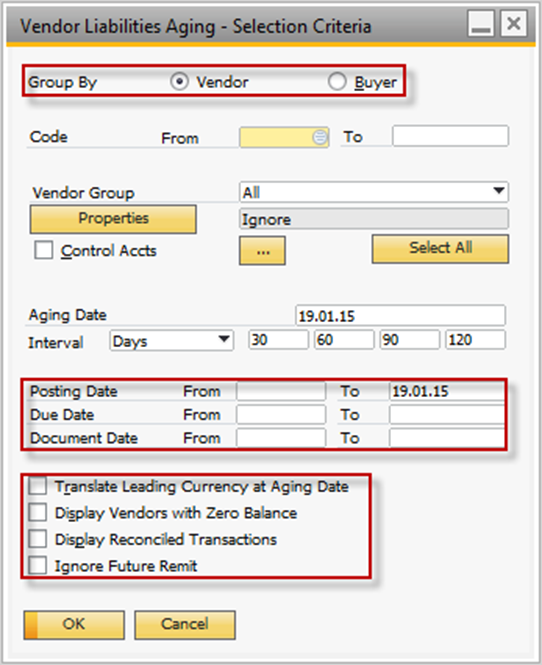Click the Code To input field

click(450, 136)
